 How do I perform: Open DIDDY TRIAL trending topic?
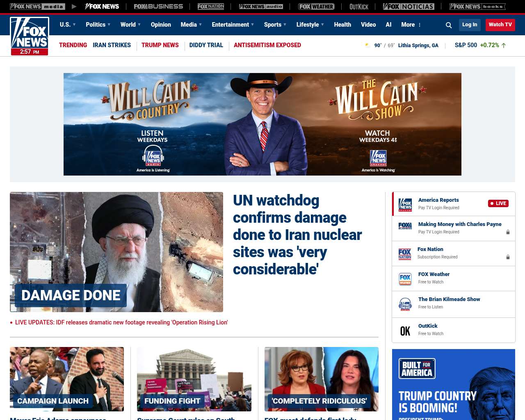(206, 45)
